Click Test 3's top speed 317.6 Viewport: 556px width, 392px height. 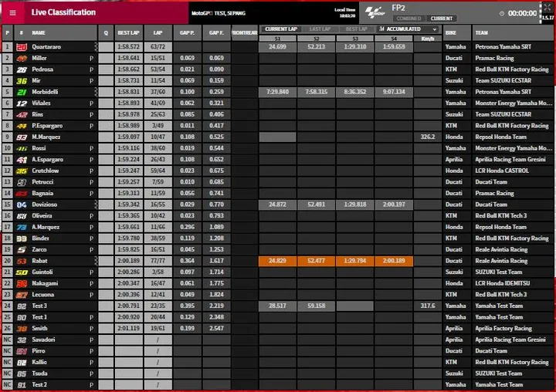(428, 306)
